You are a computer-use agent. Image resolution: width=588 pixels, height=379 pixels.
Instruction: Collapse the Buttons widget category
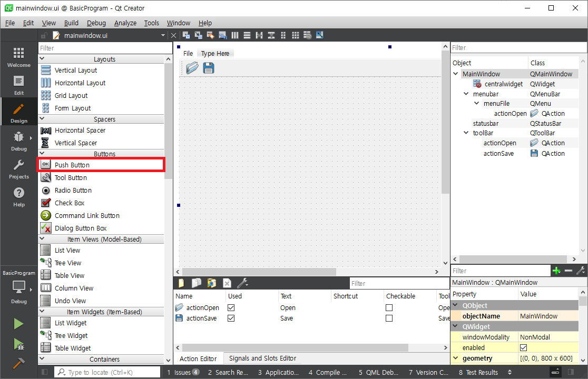pos(42,153)
